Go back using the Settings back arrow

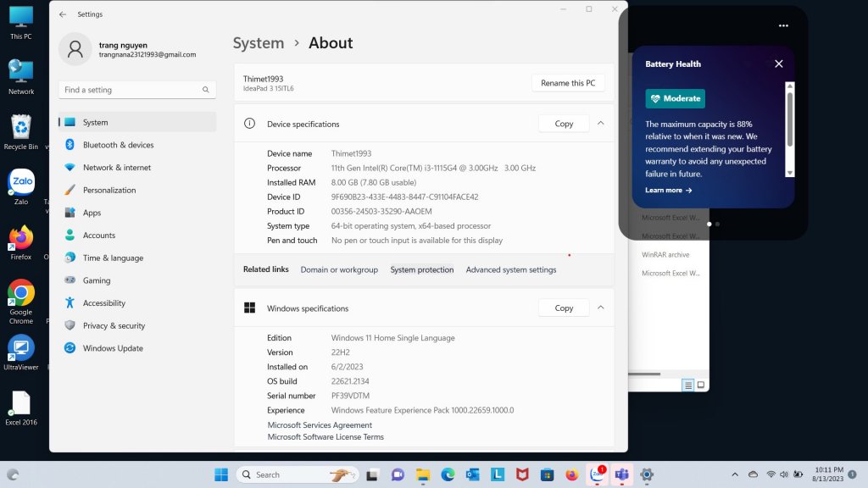[63, 14]
